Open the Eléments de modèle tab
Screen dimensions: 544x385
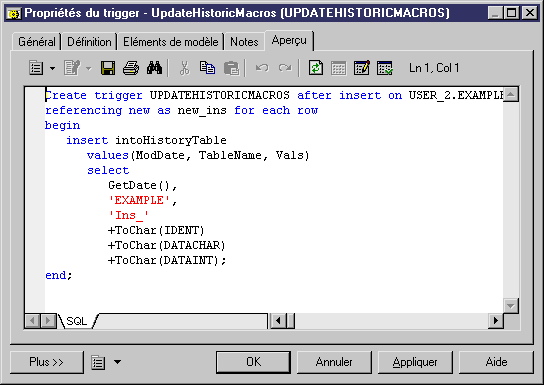[x=171, y=42]
